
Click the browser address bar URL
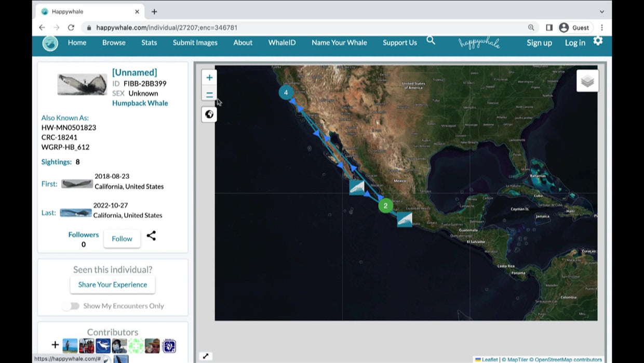tap(167, 28)
